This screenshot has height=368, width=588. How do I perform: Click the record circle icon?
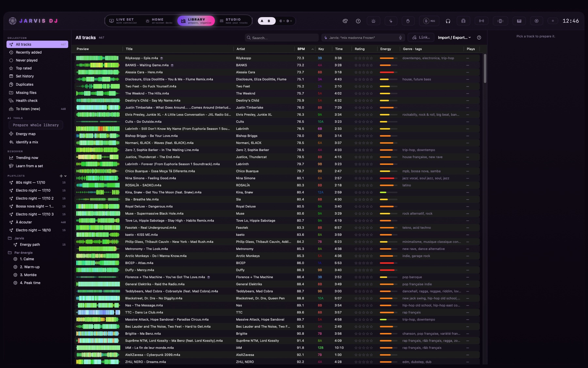(536, 21)
